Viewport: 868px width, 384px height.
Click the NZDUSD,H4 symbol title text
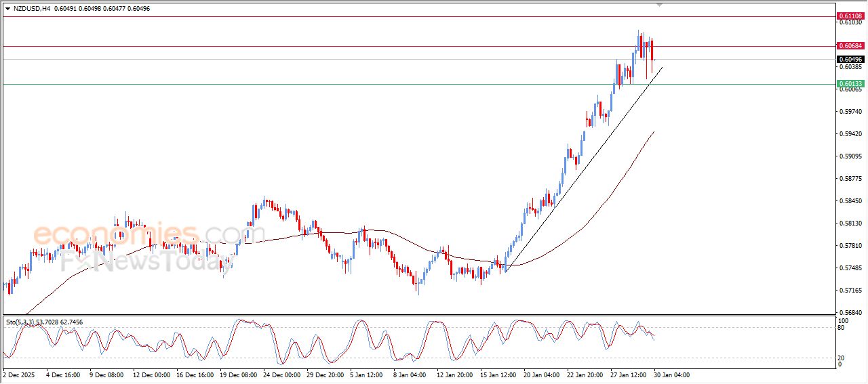[32, 8]
